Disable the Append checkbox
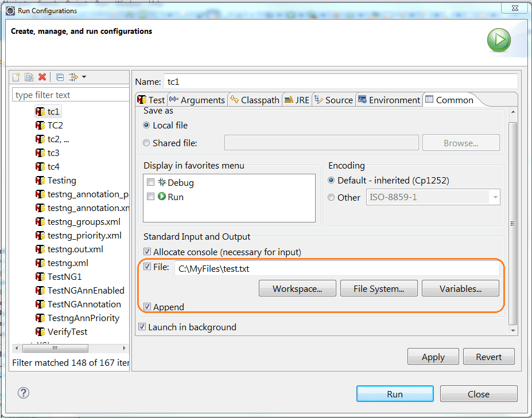This screenshot has height=418, width=532. coord(147,307)
